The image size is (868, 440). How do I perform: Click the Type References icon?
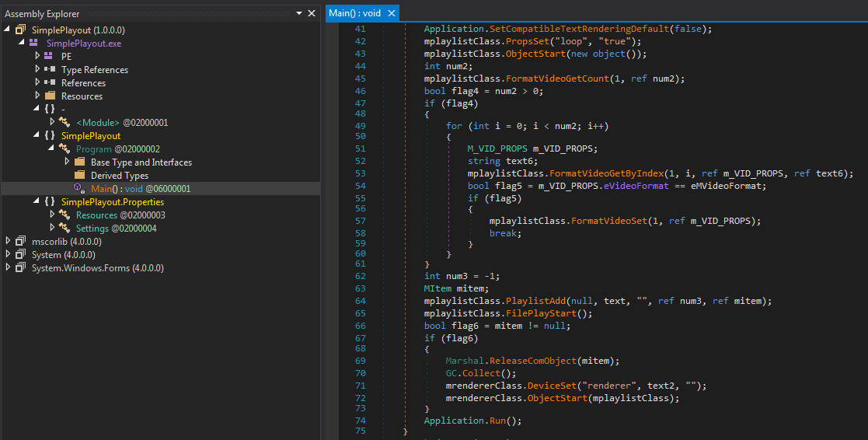click(51, 70)
